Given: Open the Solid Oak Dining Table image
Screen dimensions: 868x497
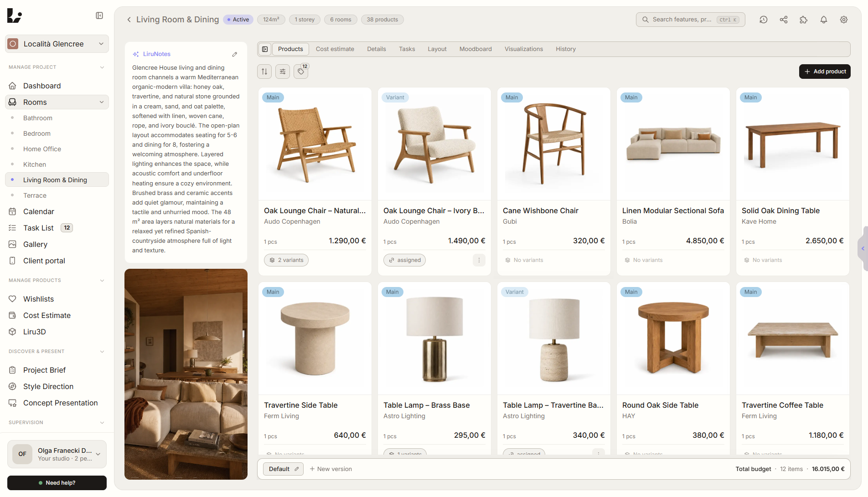Looking at the screenshot, I should tap(793, 144).
